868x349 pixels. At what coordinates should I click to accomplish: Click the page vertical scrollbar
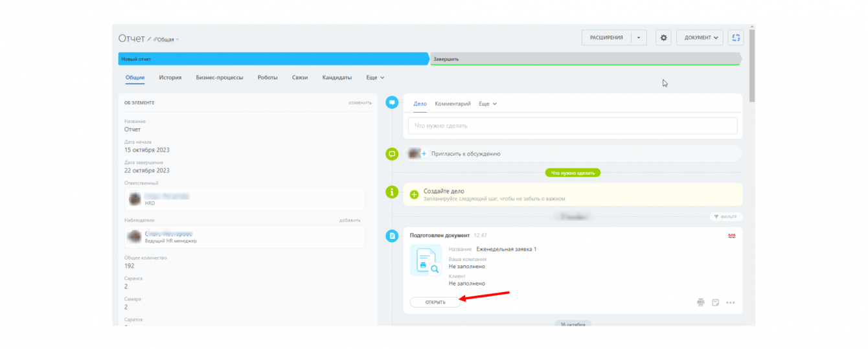click(751, 65)
